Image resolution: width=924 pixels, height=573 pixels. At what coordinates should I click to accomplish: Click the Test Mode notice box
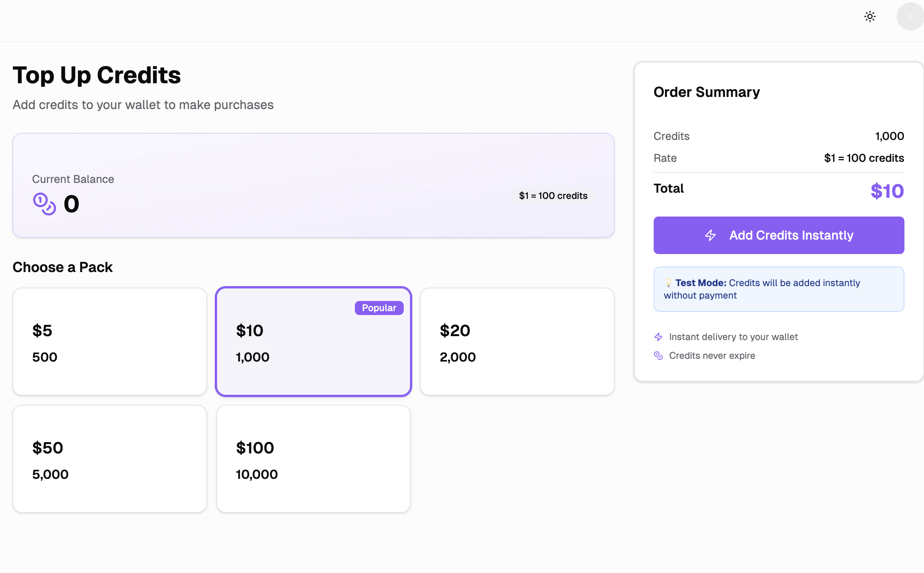[778, 289]
